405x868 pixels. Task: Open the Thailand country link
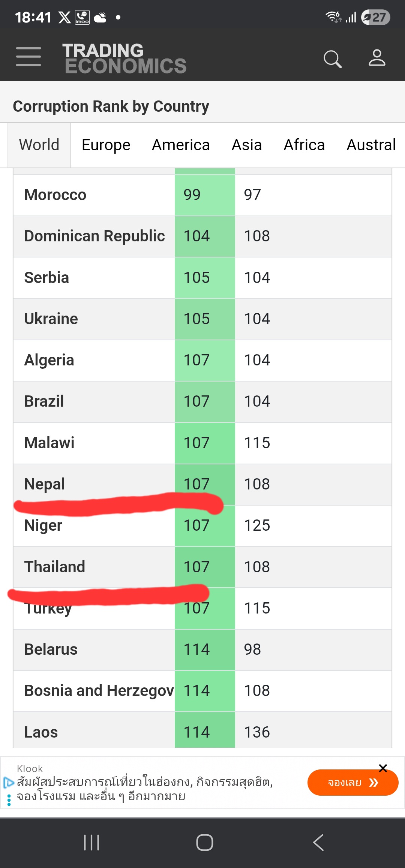click(55, 567)
